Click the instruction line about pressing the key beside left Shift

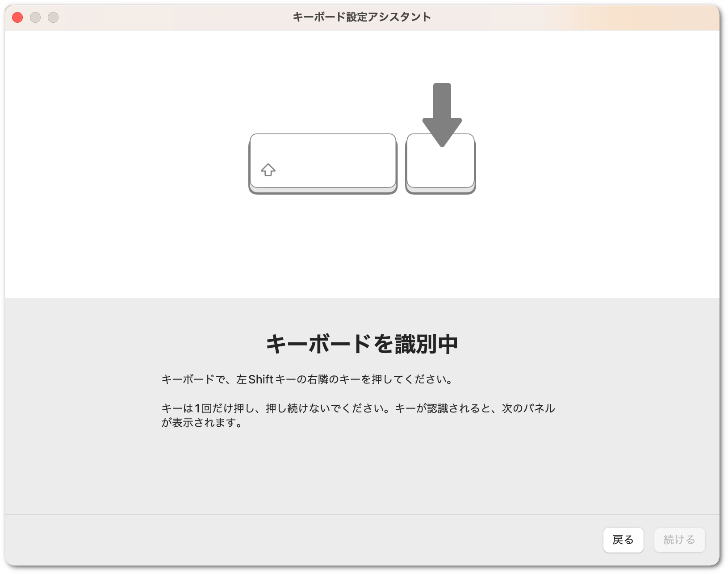pyautogui.click(x=308, y=379)
